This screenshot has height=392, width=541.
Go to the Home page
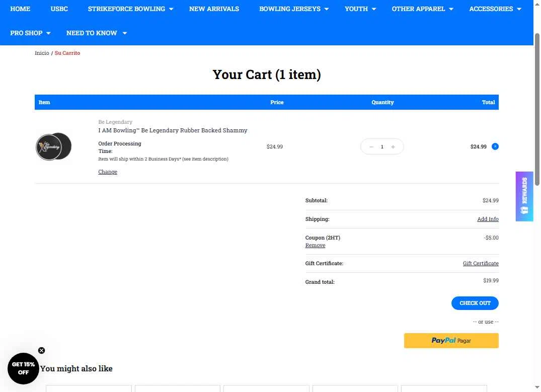pyautogui.click(x=20, y=9)
